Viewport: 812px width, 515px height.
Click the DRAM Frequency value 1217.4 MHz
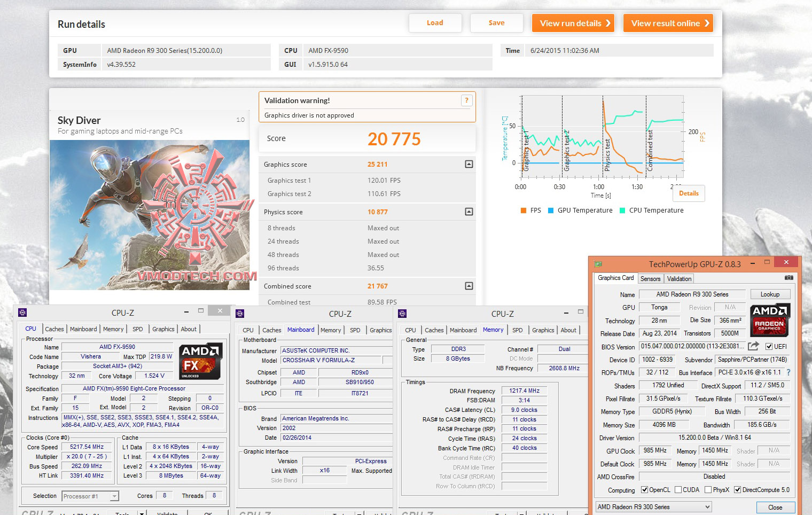click(524, 391)
